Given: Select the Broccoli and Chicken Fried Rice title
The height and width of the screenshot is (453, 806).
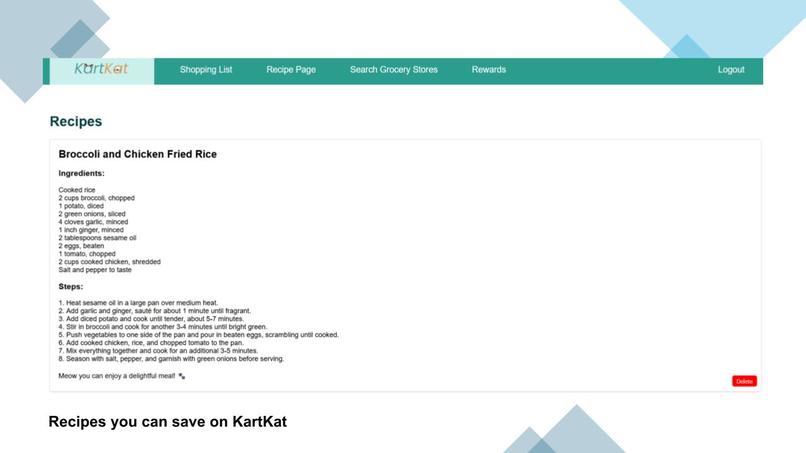Looking at the screenshot, I should tap(137, 154).
